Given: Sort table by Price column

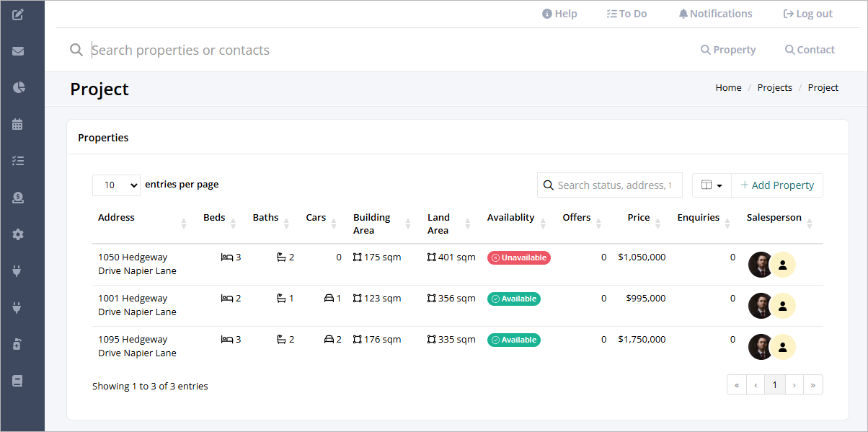Looking at the screenshot, I should (x=639, y=217).
